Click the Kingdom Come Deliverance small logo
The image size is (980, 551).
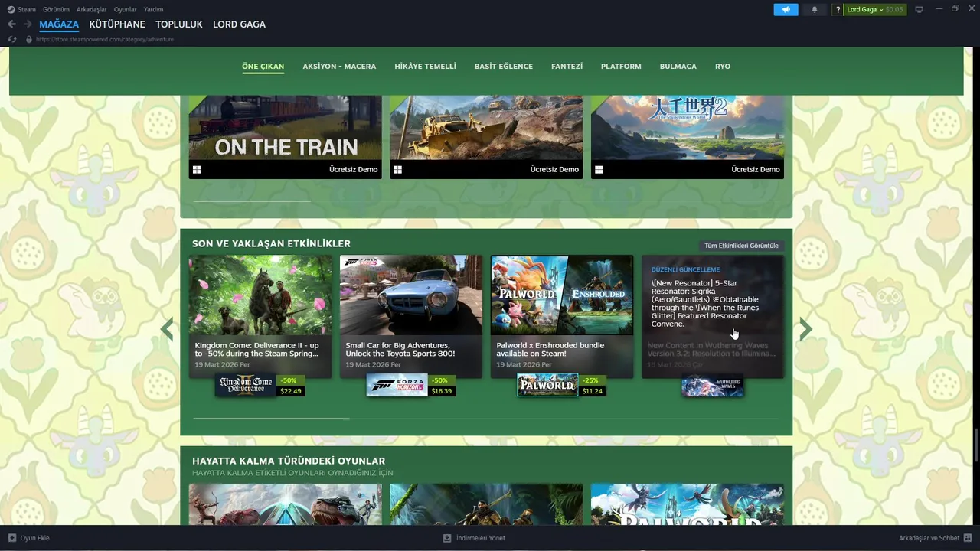tap(245, 385)
